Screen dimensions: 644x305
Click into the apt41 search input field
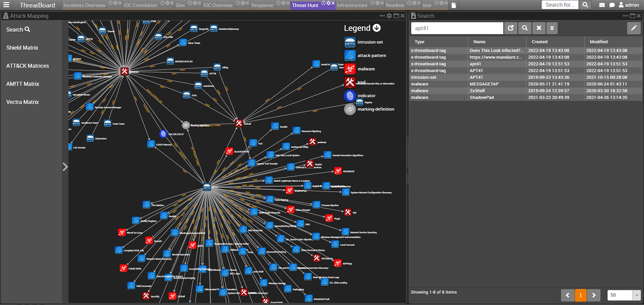point(457,28)
